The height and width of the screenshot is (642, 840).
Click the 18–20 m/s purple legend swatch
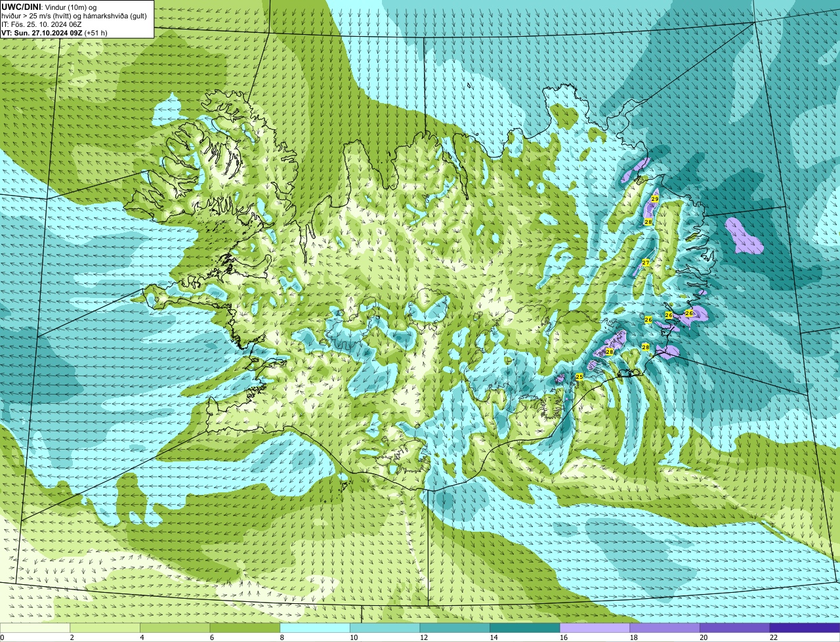665,628
